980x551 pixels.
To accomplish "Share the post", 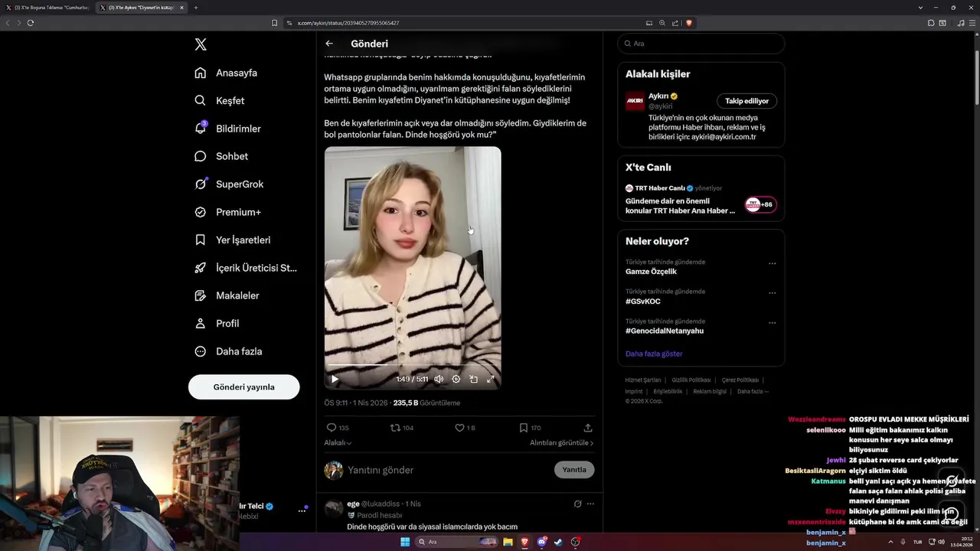I will tap(588, 428).
